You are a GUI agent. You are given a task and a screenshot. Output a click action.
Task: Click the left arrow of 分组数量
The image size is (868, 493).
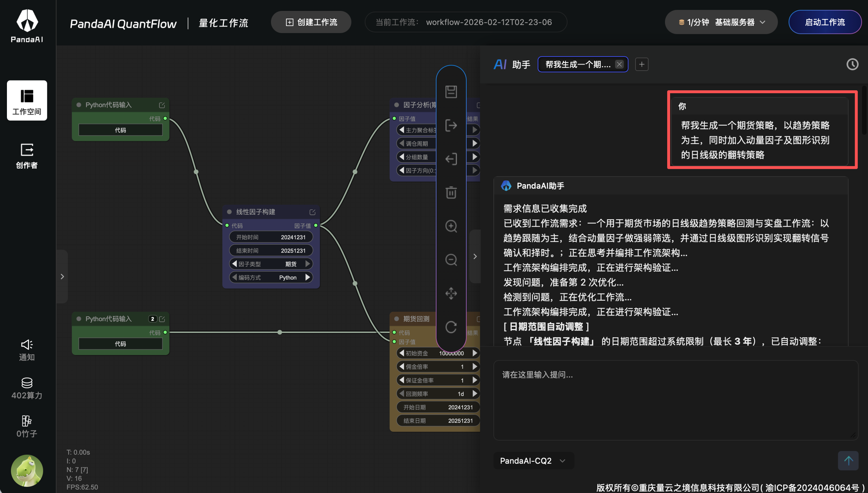[x=402, y=157]
